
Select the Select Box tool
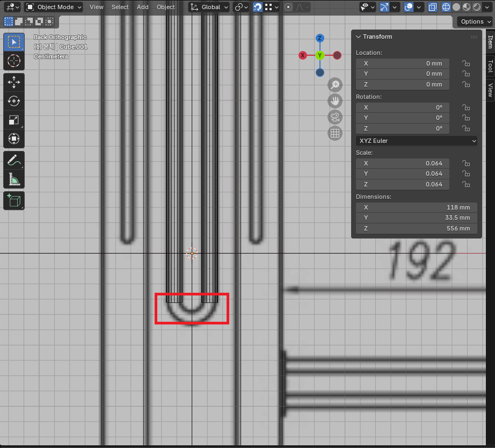[x=14, y=42]
